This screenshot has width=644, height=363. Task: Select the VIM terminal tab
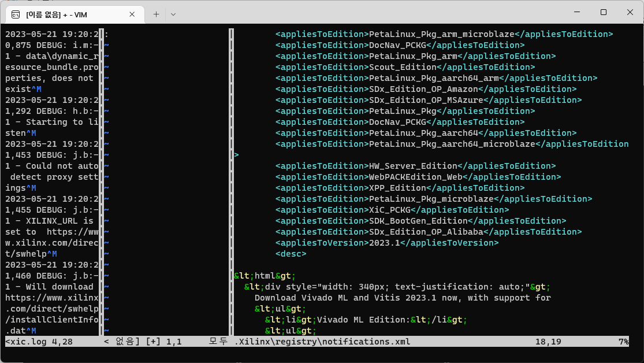coord(75,14)
